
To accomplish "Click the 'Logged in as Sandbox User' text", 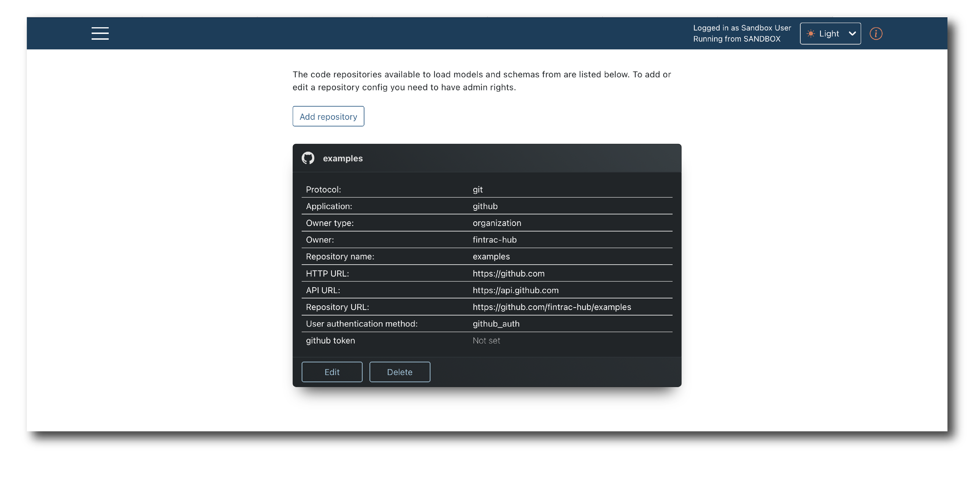I will click(x=742, y=28).
